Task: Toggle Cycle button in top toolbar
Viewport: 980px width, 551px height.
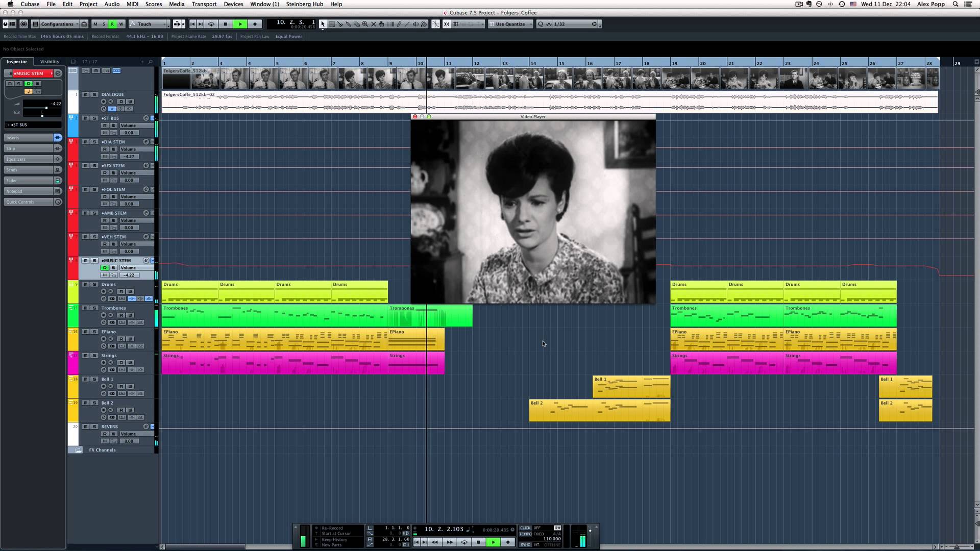Action: pyautogui.click(x=211, y=24)
